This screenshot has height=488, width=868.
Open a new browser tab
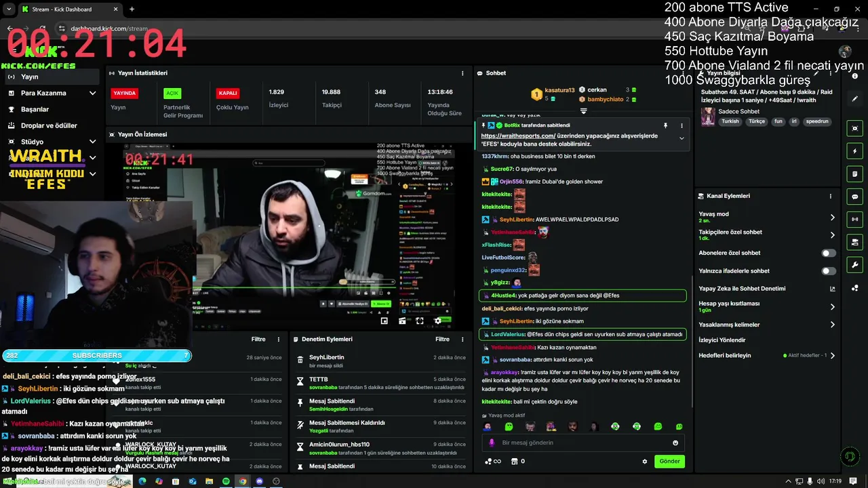(132, 9)
